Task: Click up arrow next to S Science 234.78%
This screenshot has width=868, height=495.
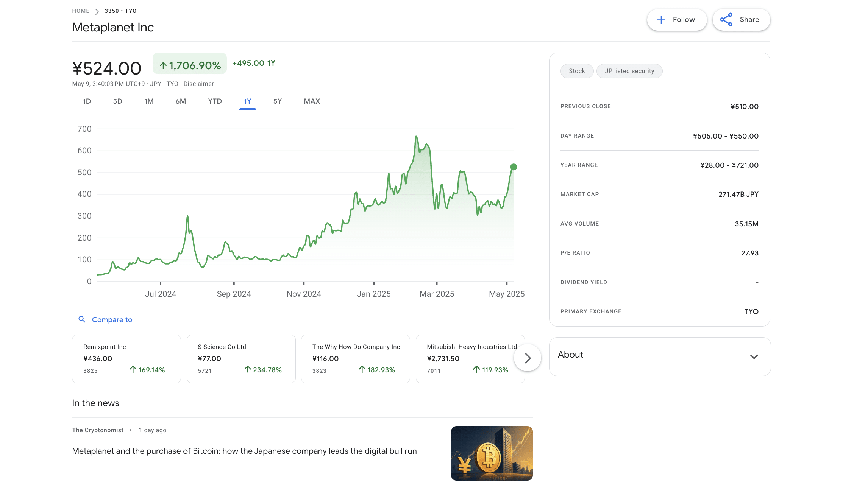Action: click(248, 369)
